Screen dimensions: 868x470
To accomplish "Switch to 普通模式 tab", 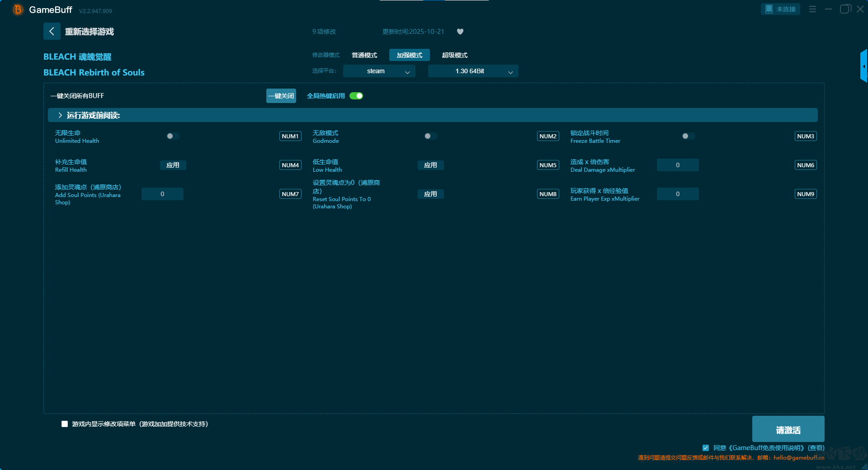I will [364, 55].
